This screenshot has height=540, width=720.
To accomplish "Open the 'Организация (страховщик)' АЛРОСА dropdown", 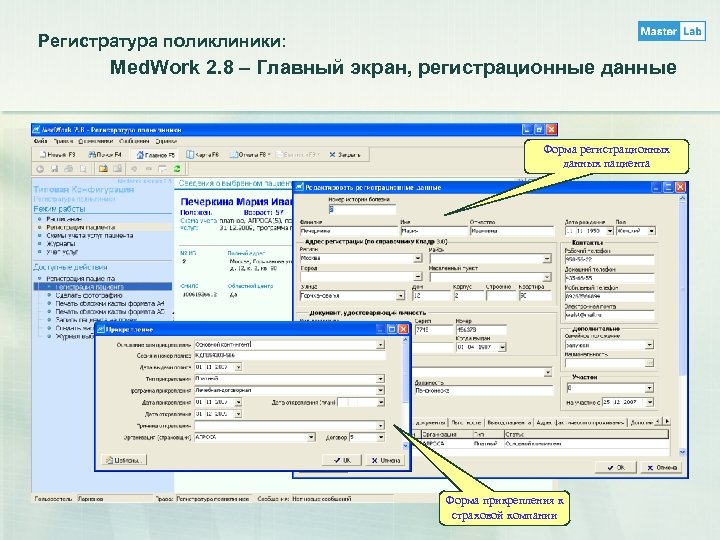I will tap(311, 437).
